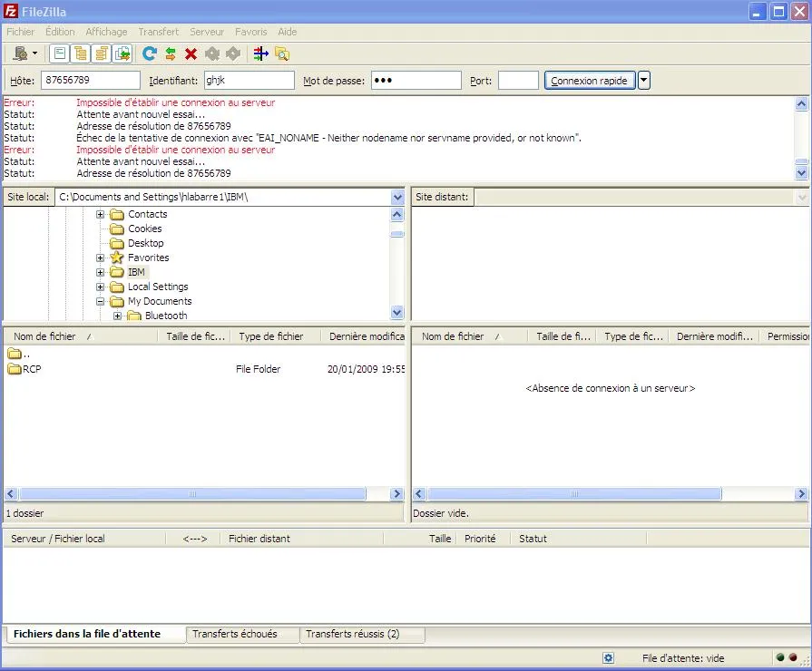The width and height of the screenshot is (812, 671).
Task: Toggle remote directory tree icon
Action: click(x=102, y=53)
